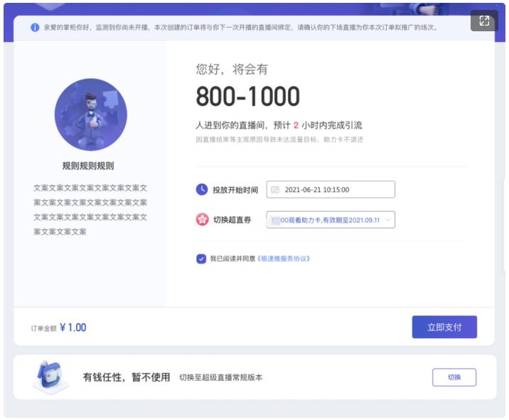
Task: Click the 800-1000 headline number
Action: click(x=247, y=97)
